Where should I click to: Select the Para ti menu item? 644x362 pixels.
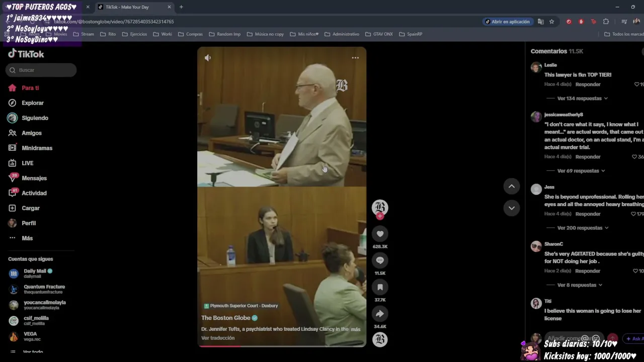point(30,88)
